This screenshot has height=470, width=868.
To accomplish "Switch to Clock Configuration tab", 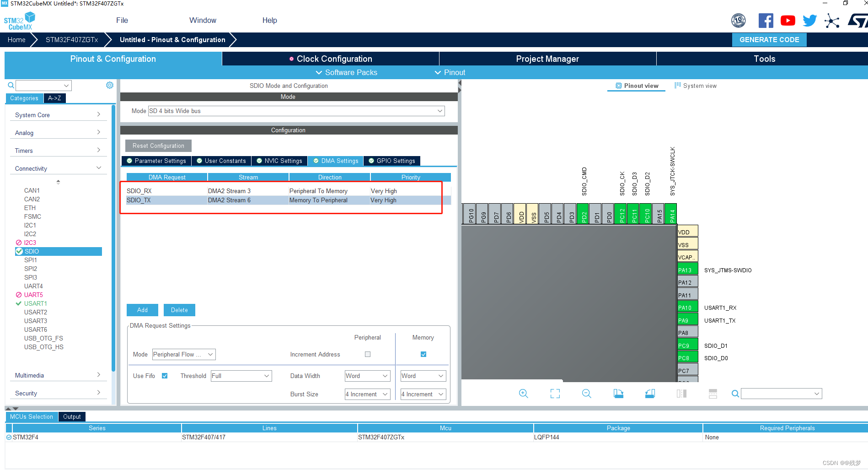I will 331,59.
